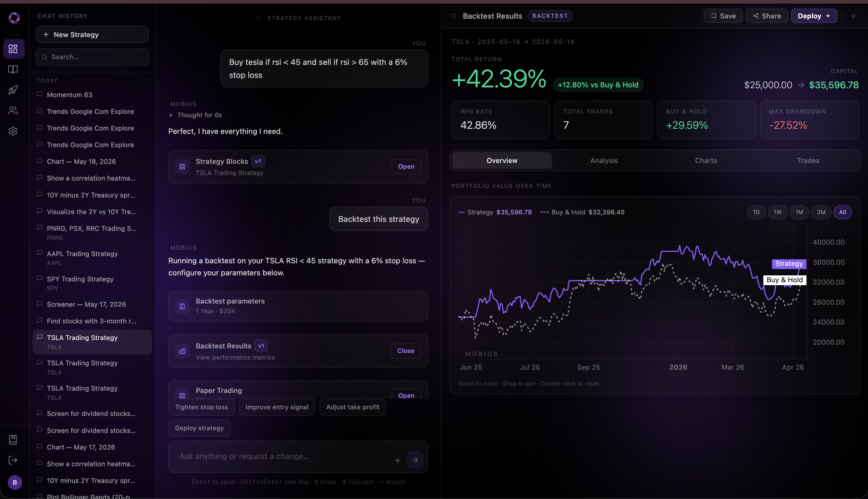Viewport: 868px width, 499px height.
Task: Click the plus attach icon in message box
Action: click(398, 460)
